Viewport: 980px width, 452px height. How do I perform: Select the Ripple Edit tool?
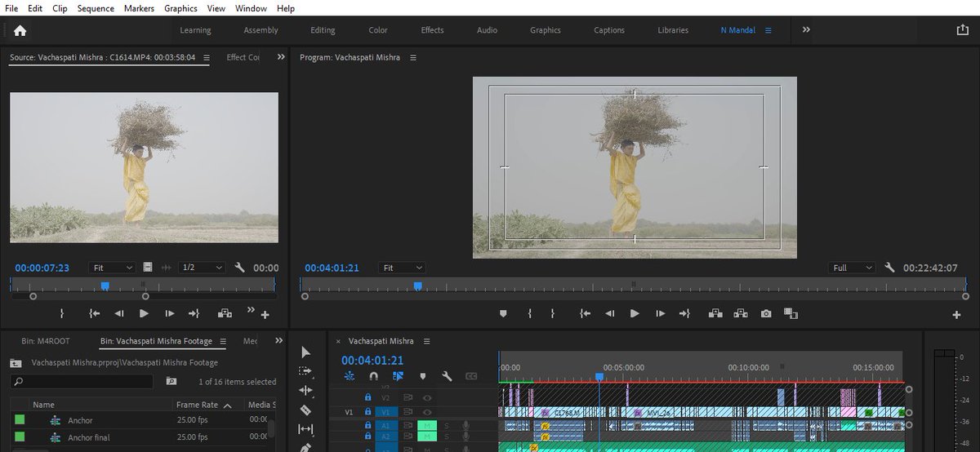pyautogui.click(x=305, y=390)
